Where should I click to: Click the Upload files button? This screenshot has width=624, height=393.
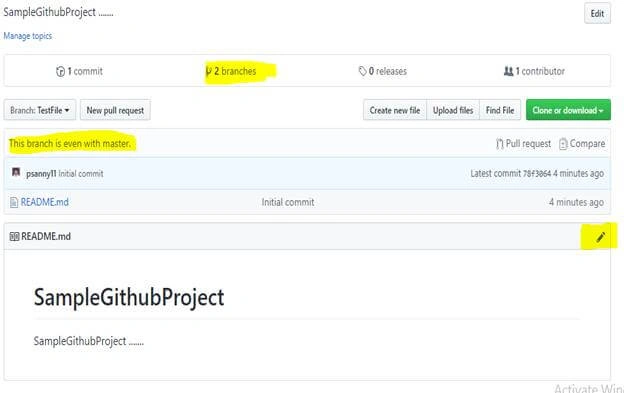453,110
